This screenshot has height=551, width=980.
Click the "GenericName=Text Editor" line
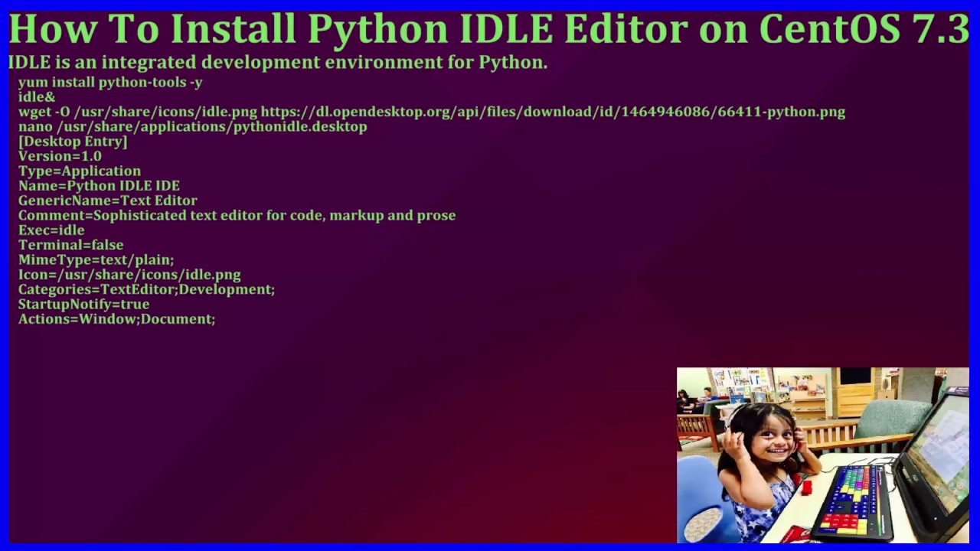pos(108,201)
